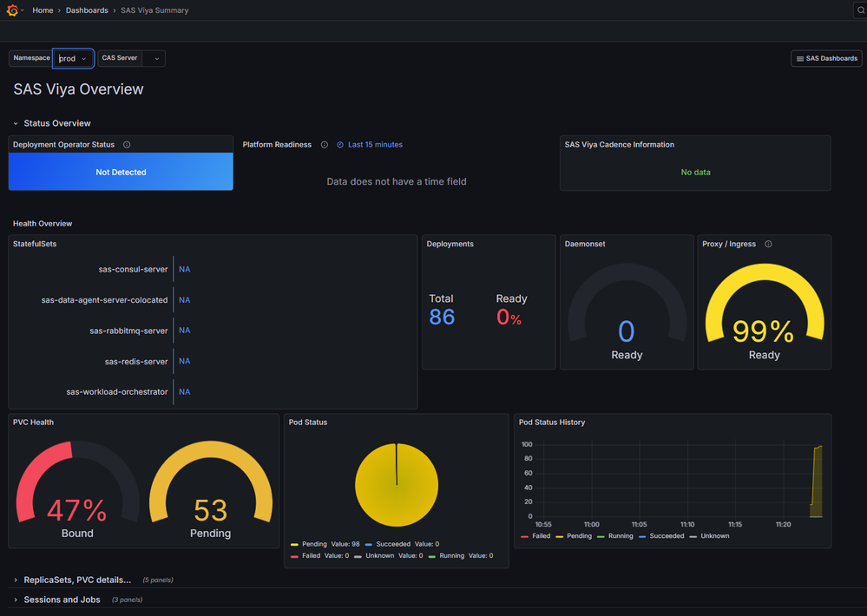
Task: Click the Health Overview heading
Action: click(x=43, y=223)
